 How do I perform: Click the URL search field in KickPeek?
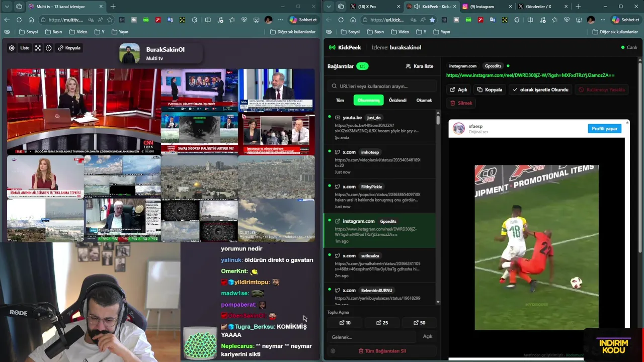(381, 86)
